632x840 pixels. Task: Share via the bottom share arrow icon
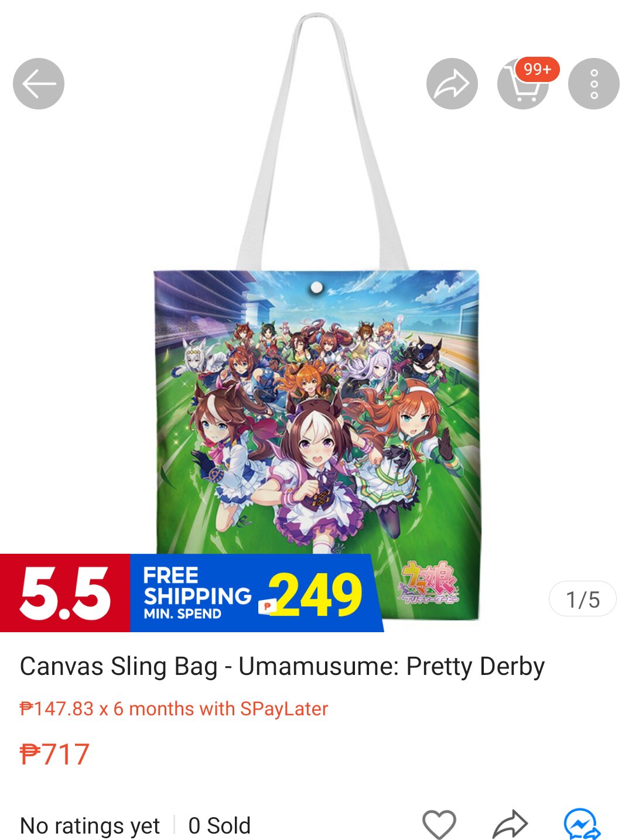click(x=510, y=824)
